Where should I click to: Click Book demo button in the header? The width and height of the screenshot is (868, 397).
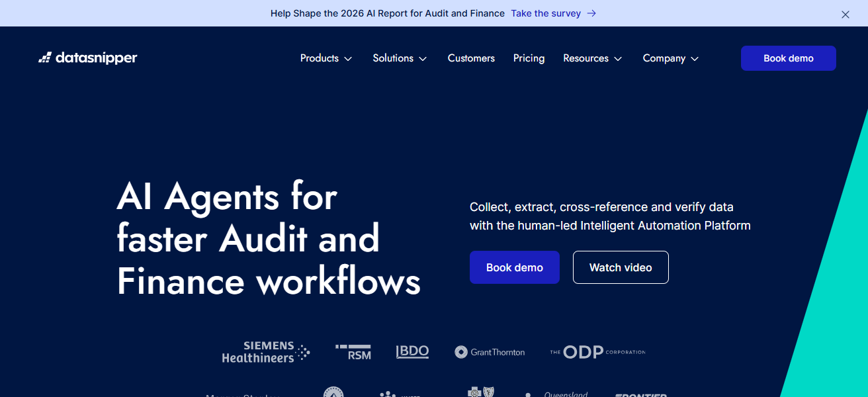(788, 58)
